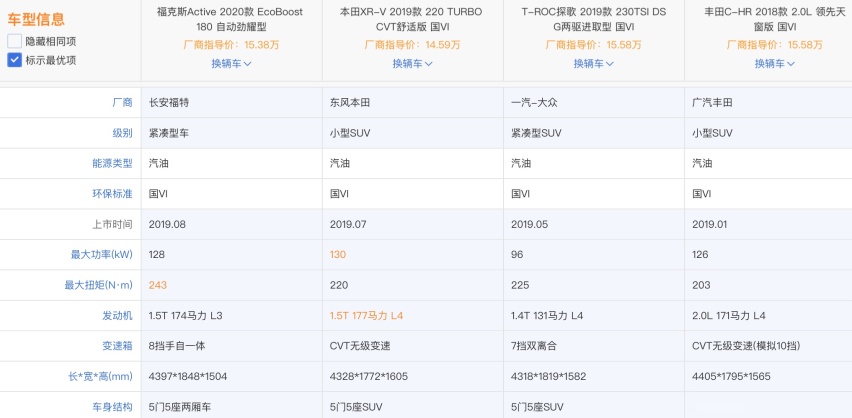Click the 220 torque value
The height and width of the screenshot is (418, 852).
[x=339, y=285]
